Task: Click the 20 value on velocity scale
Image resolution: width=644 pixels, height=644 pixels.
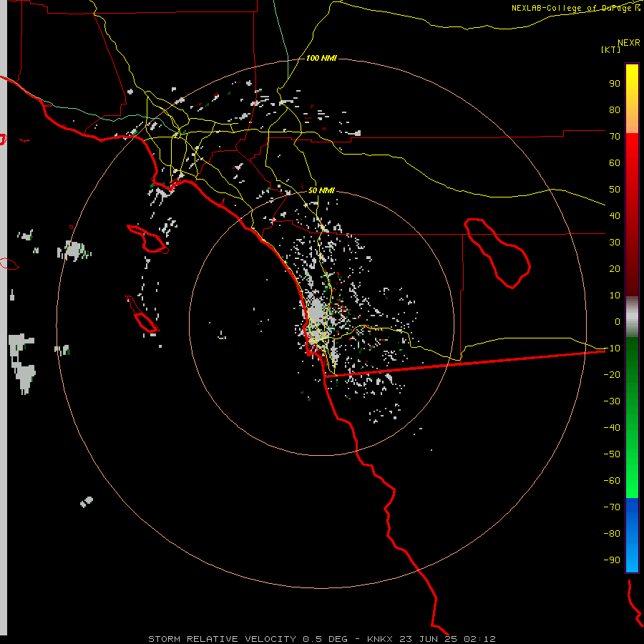Action: [x=615, y=269]
